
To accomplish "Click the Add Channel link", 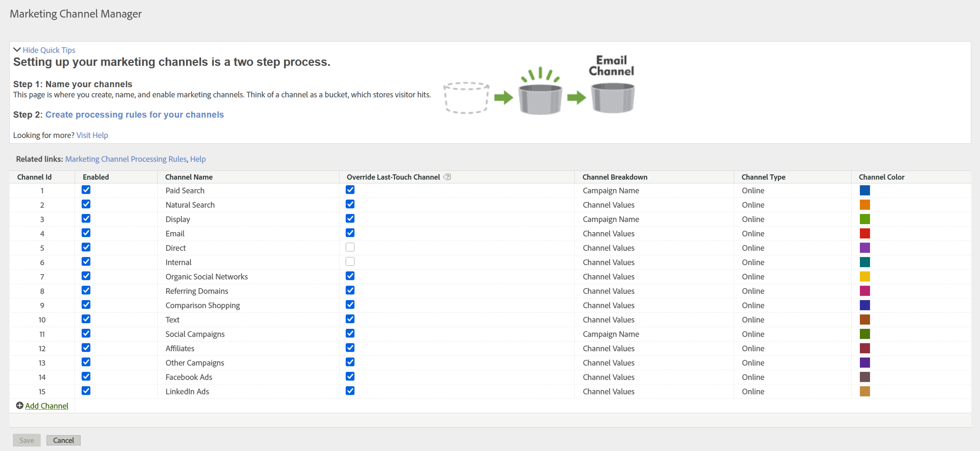I will 47,406.
